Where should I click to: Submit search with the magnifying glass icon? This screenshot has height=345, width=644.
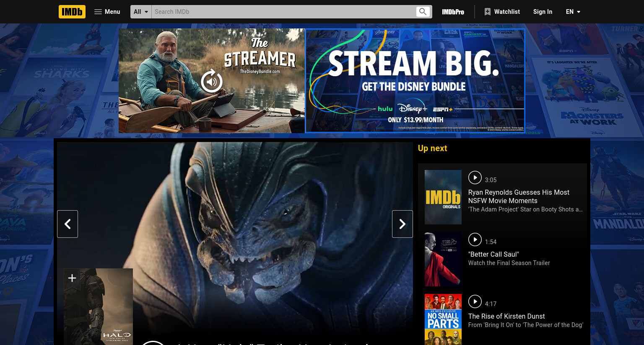[423, 12]
